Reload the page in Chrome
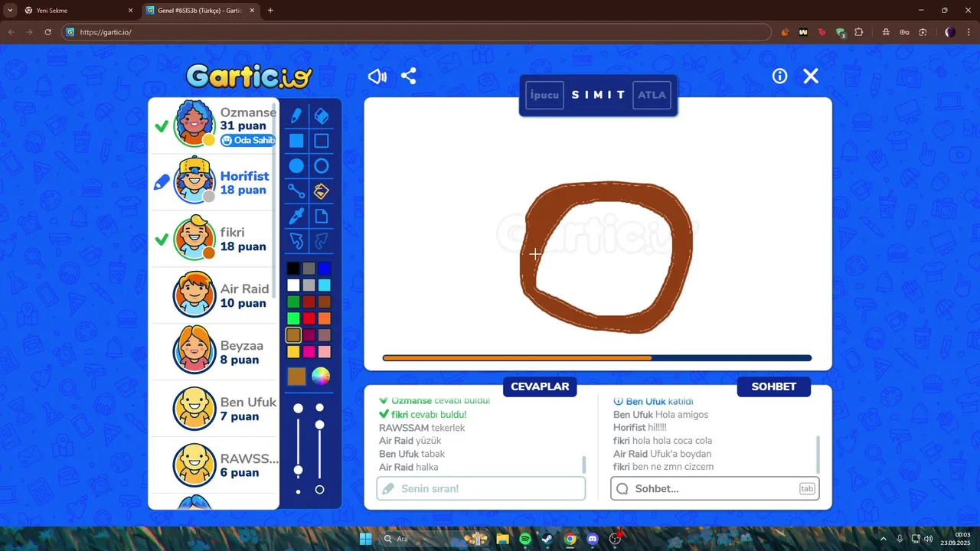The image size is (980, 551). coord(47,32)
